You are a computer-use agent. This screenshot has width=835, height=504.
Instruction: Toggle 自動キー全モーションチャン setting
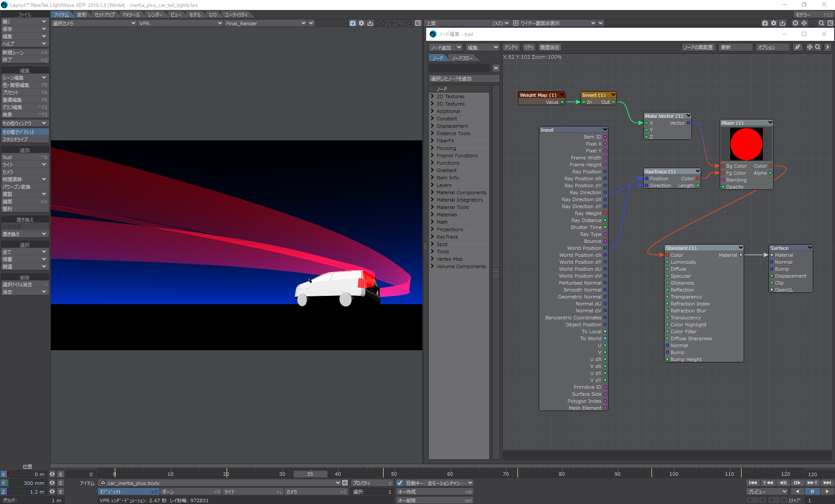coord(400,483)
